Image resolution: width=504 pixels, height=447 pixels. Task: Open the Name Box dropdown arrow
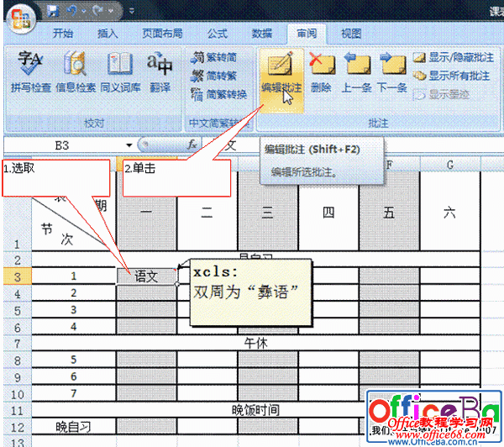pos(129,145)
